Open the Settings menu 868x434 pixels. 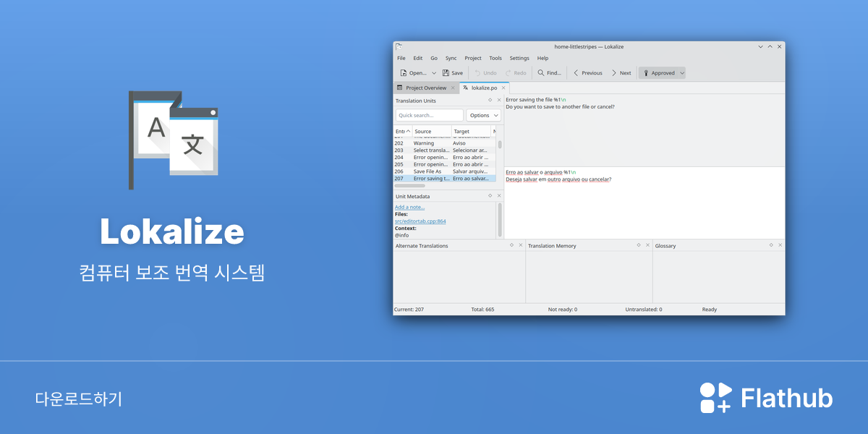[519, 58]
